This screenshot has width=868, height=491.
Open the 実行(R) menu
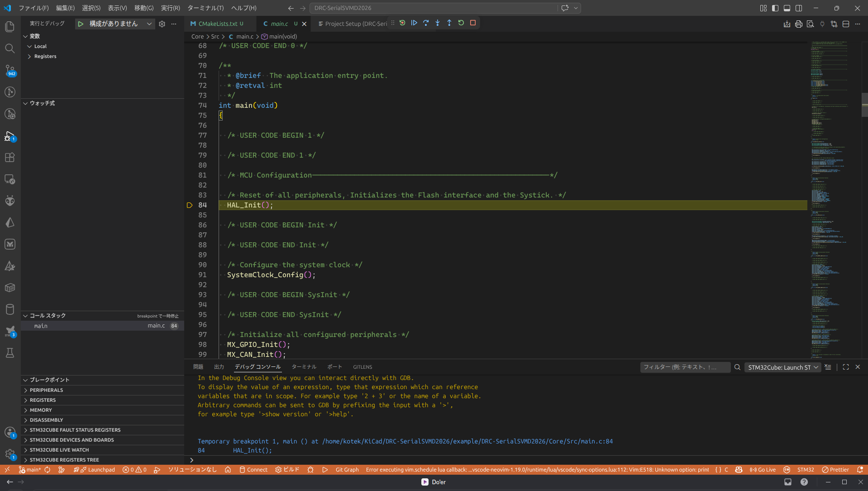click(170, 8)
